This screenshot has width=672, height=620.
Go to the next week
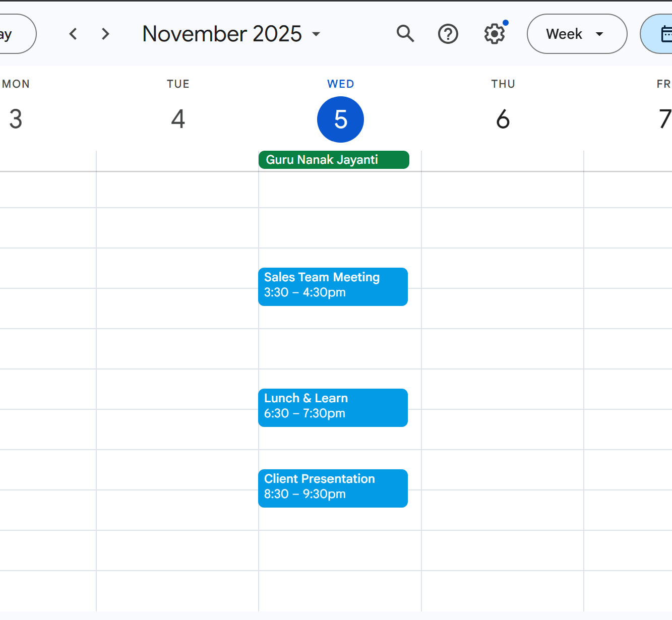tap(105, 34)
